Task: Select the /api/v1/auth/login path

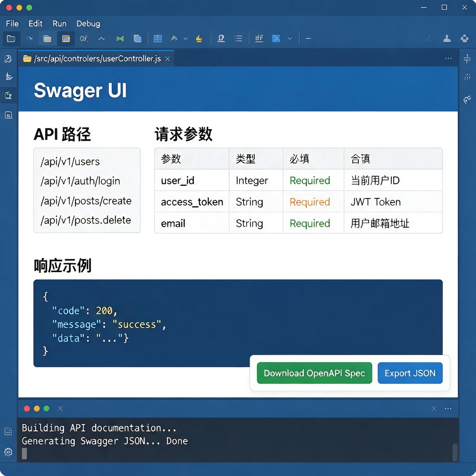Action: 80,181
